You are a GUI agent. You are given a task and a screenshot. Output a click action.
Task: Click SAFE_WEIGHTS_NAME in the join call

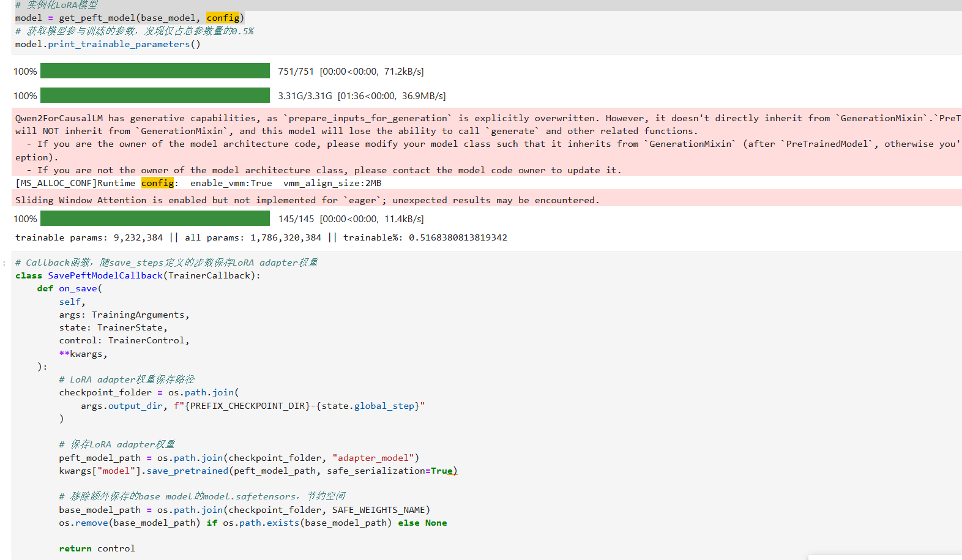pyautogui.click(x=378, y=510)
